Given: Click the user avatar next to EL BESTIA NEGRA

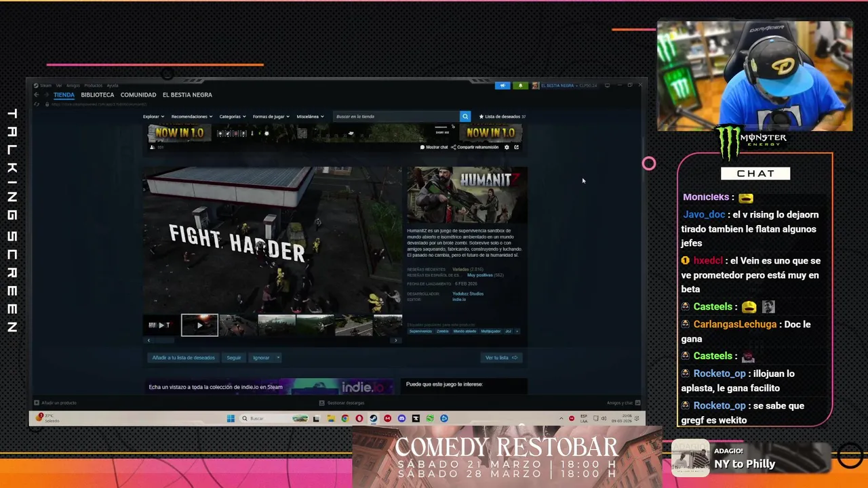Looking at the screenshot, I should click(535, 85).
